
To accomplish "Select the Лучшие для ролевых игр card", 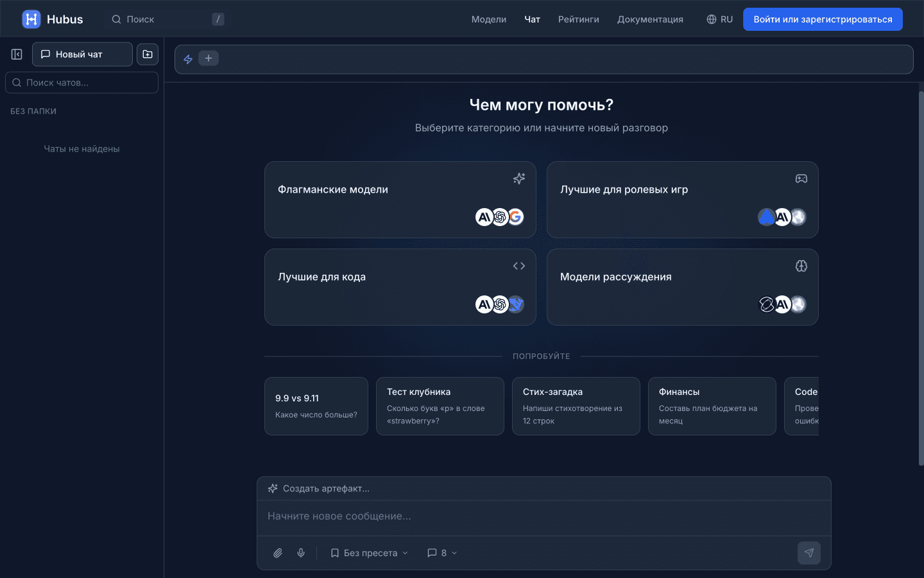I will 683,200.
